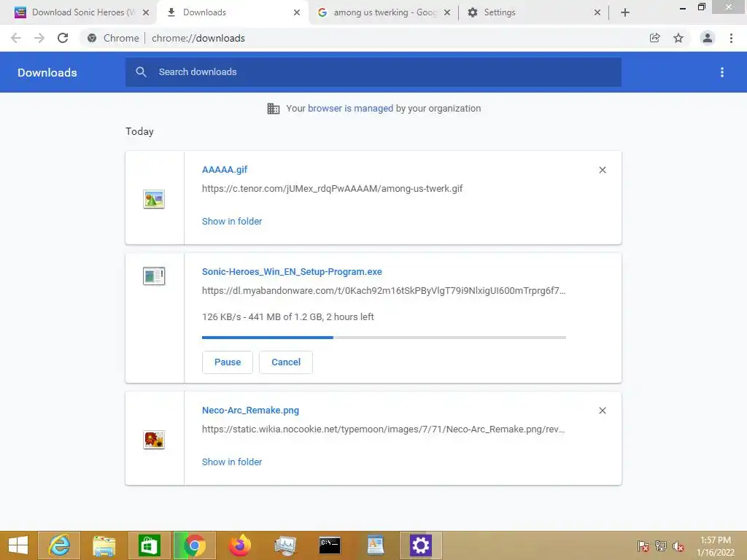Viewport: 747px width, 560px height.
Task: Open the Windows Store taskbar icon
Action: [x=149, y=545]
